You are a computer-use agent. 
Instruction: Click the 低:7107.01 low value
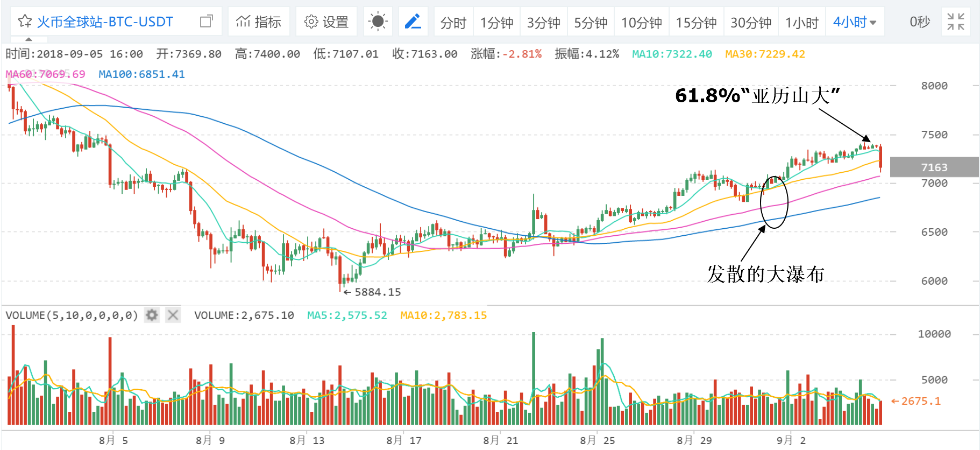coord(346,54)
